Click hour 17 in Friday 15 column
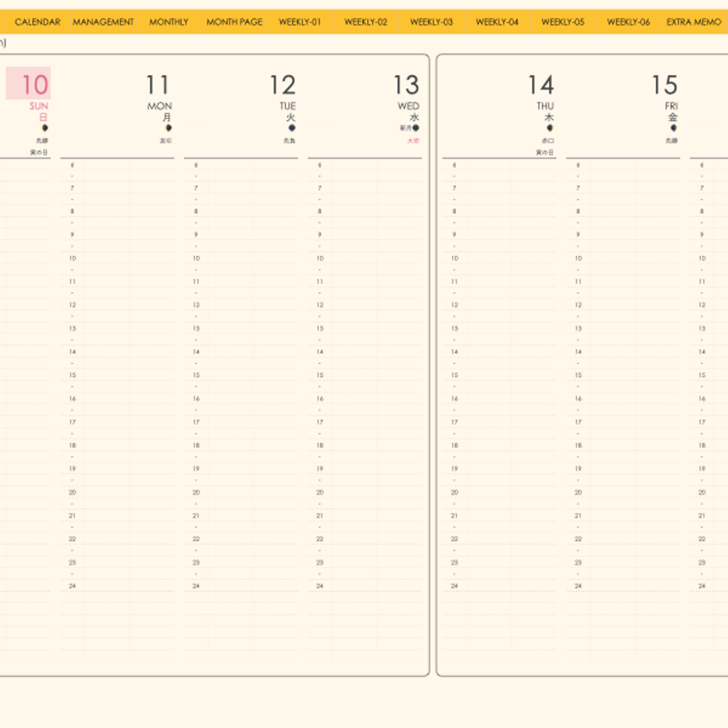The height and width of the screenshot is (728, 728). pyautogui.click(x=578, y=422)
